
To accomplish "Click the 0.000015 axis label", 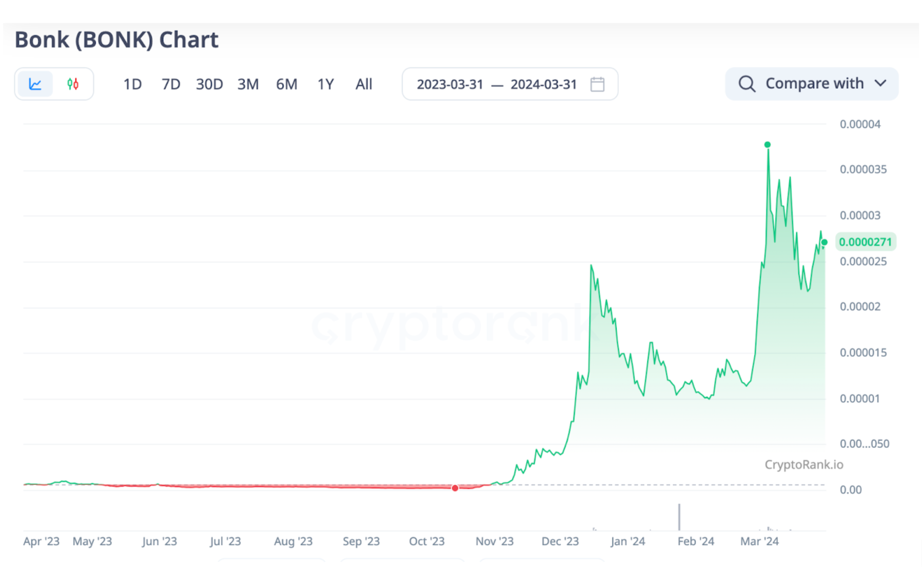I will pos(863,353).
